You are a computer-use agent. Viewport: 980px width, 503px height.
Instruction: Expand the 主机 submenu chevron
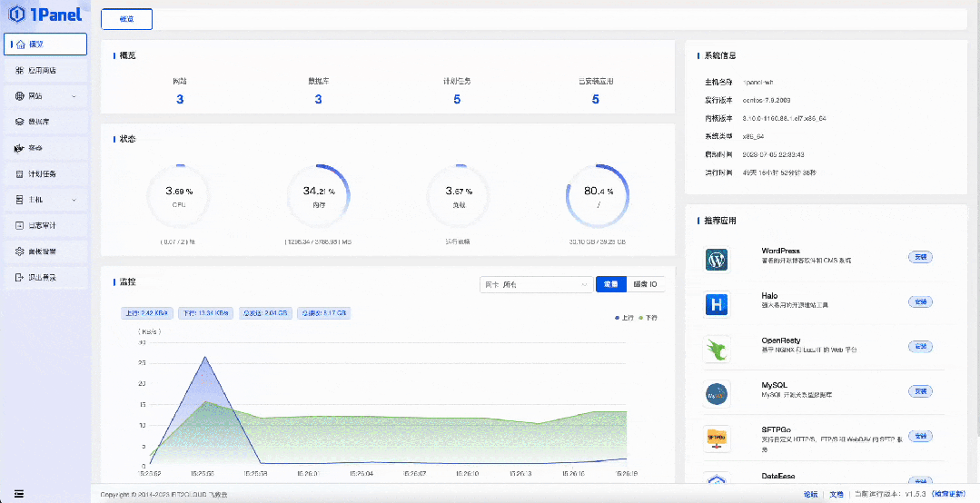pos(74,200)
